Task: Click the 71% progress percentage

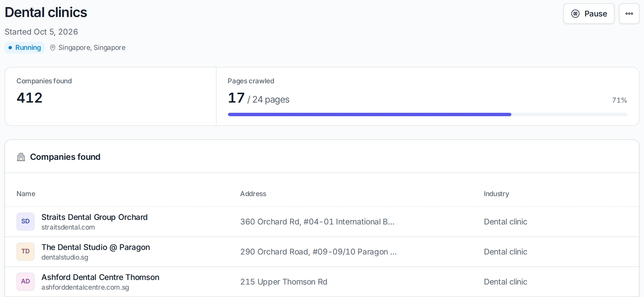Action: point(619,100)
